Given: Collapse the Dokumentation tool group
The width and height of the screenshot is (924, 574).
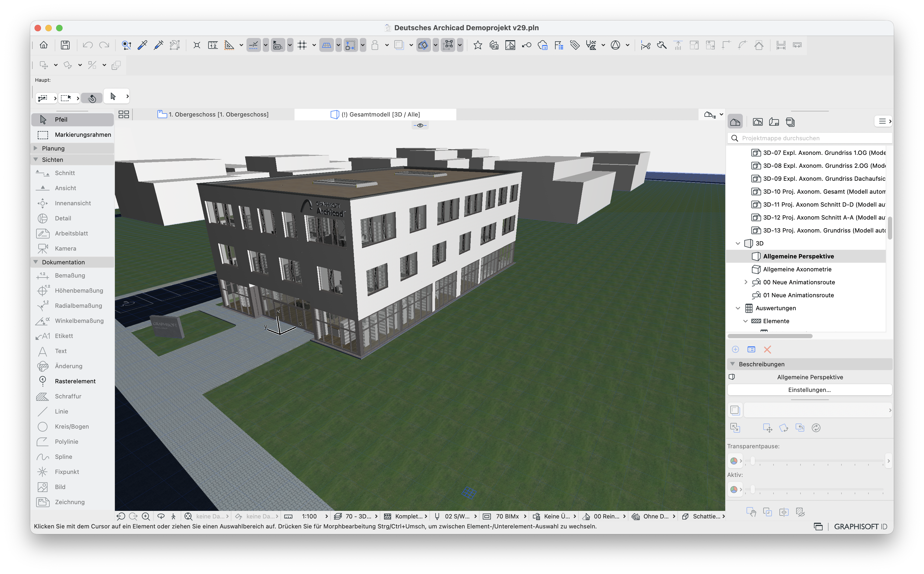Looking at the screenshot, I should tap(36, 262).
